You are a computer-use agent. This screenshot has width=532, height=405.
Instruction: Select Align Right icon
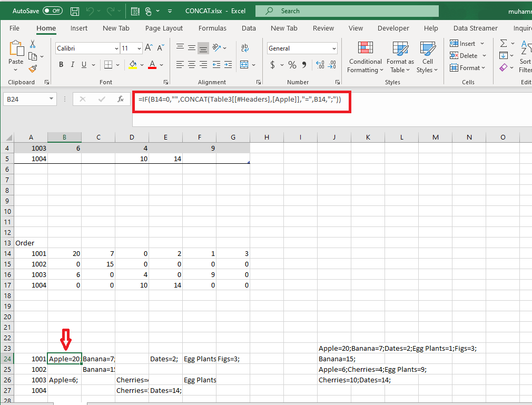tap(203, 64)
